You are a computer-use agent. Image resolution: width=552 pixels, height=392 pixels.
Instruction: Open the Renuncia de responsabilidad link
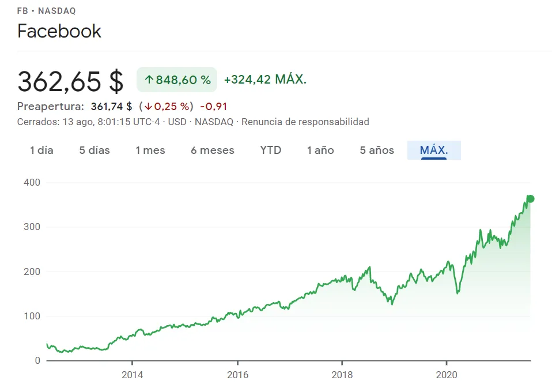(305, 122)
